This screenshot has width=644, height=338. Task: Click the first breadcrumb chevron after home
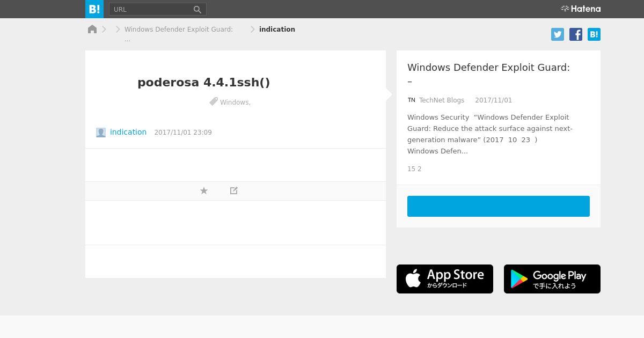coord(104,30)
